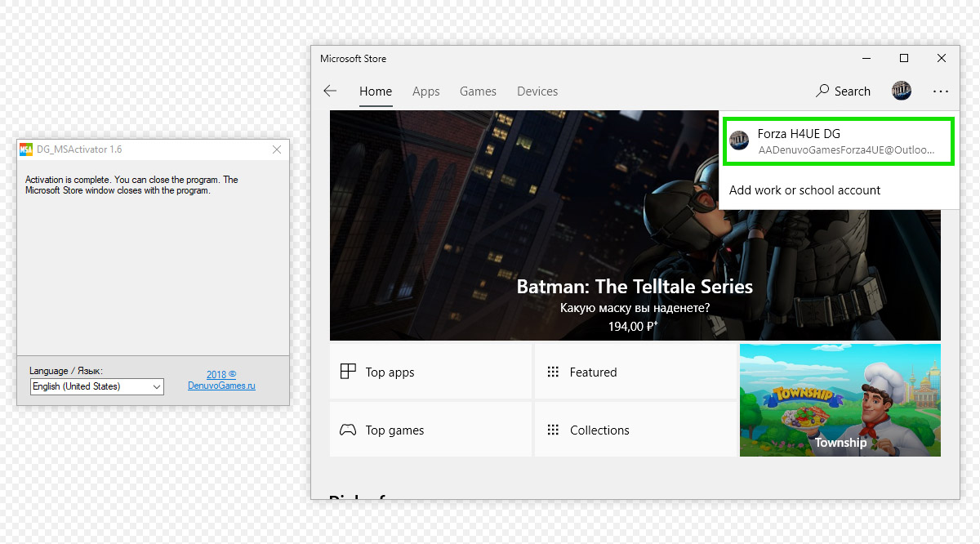Open Search with the magnifier icon

(822, 91)
